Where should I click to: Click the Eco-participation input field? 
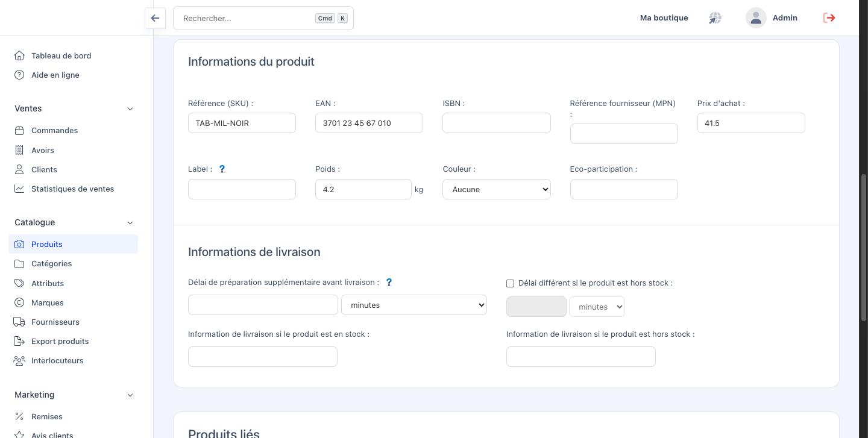624,189
